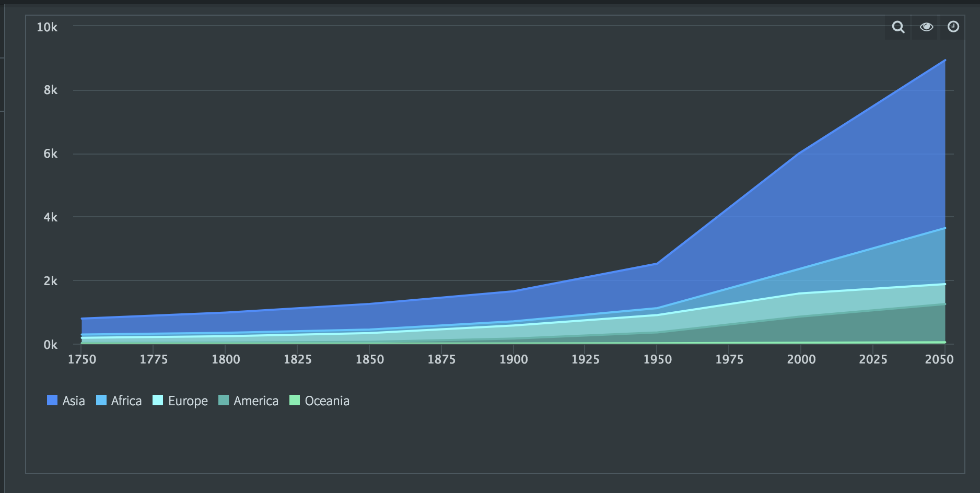Click the Asia legend color square
Image resolution: width=980 pixels, height=493 pixels.
coord(52,401)
